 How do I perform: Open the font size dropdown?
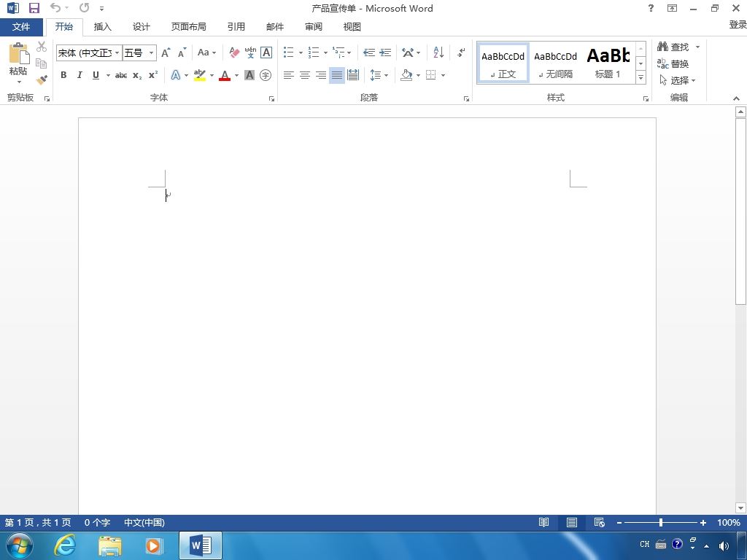point(151,52)
